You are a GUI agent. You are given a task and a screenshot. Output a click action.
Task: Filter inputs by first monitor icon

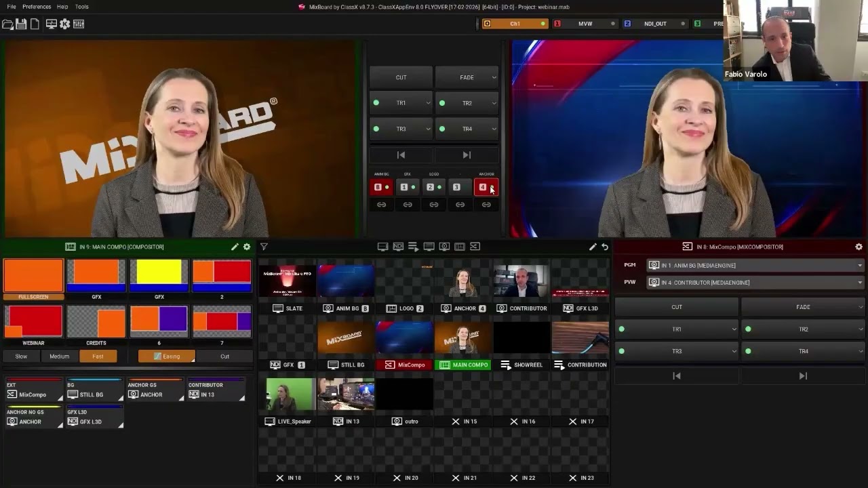(382, 247)
